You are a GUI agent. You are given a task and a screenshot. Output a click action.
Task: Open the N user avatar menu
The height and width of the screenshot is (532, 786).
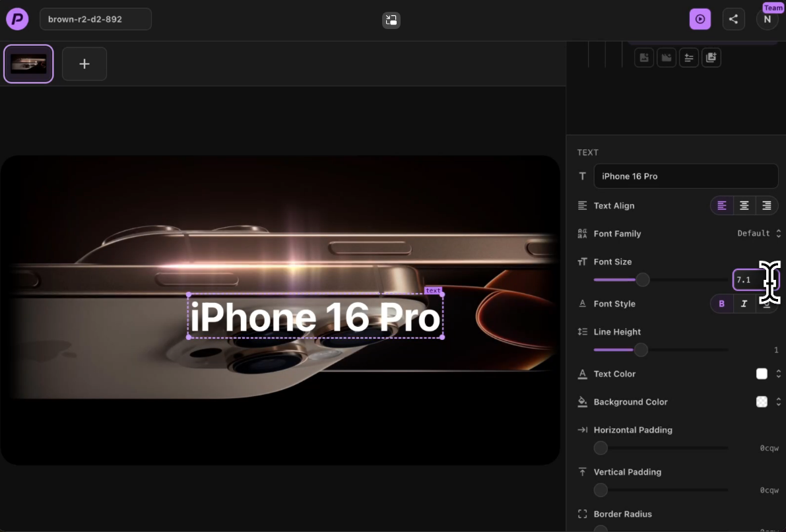767,20
